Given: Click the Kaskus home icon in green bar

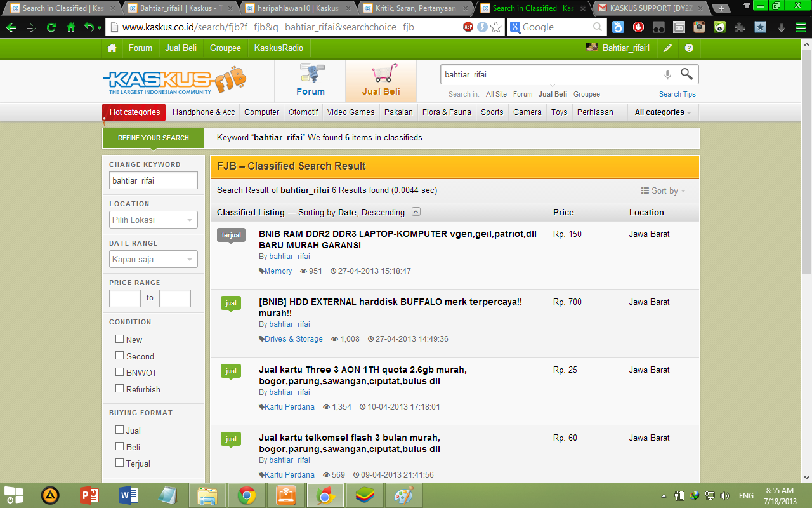Looking at the screenshot, I should click(112, 48).
